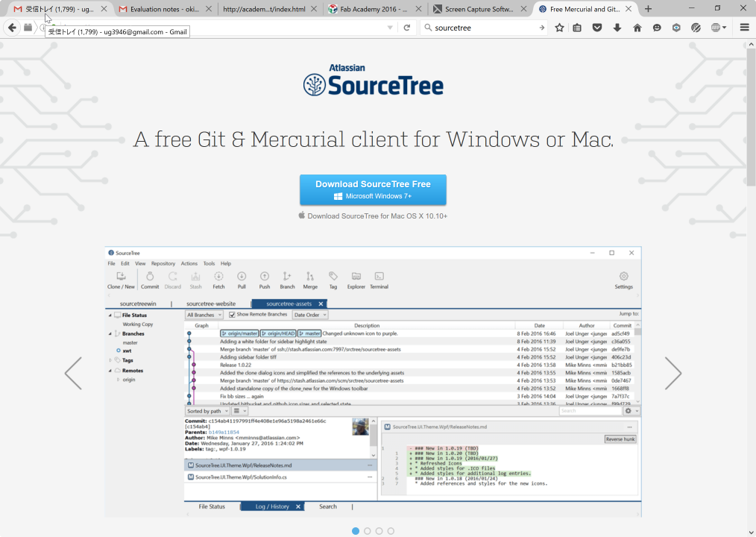Toggle the Show Remote Branches checkbox
This screenshot has width=756, height=537.
click(232, 315)
